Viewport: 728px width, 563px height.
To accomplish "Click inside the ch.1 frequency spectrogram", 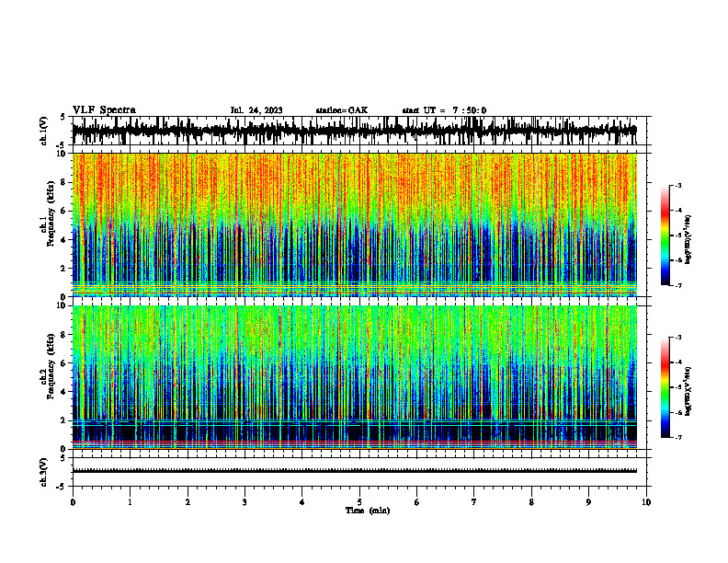I will pyautogui.click(x=355, y=224).
